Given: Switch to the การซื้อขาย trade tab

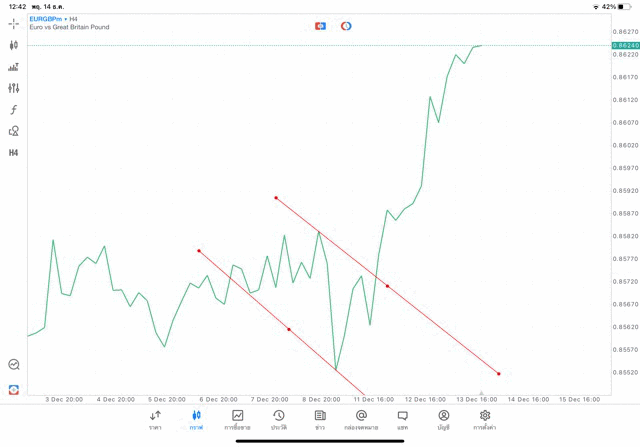Looking at the screenshot, I should click(238, 419).
